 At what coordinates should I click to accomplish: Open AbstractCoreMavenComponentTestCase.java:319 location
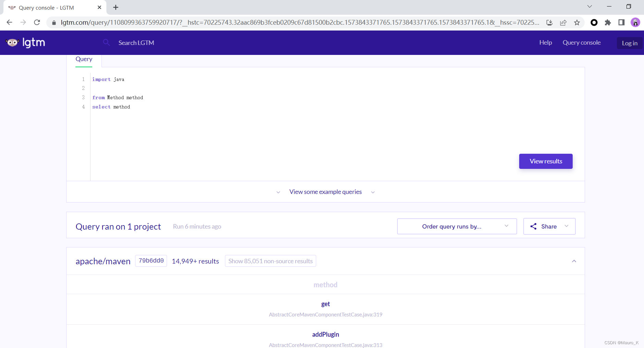click(x=325, y=315)
